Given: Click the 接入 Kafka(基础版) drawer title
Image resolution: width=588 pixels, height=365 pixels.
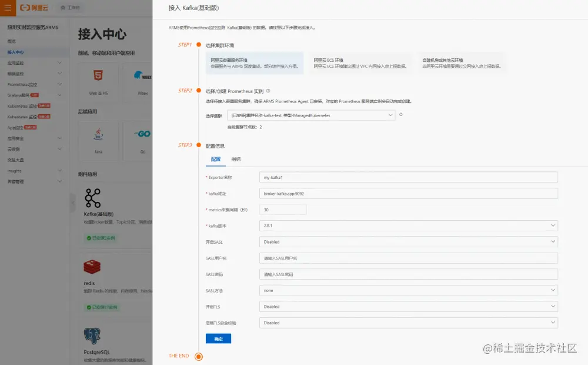Looking at the screenshot, I should [x=193, y=8].
